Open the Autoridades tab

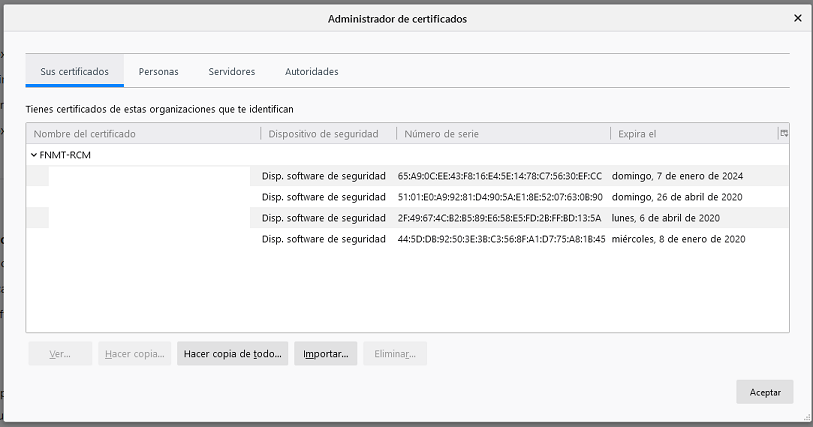(x=312, y=72)
